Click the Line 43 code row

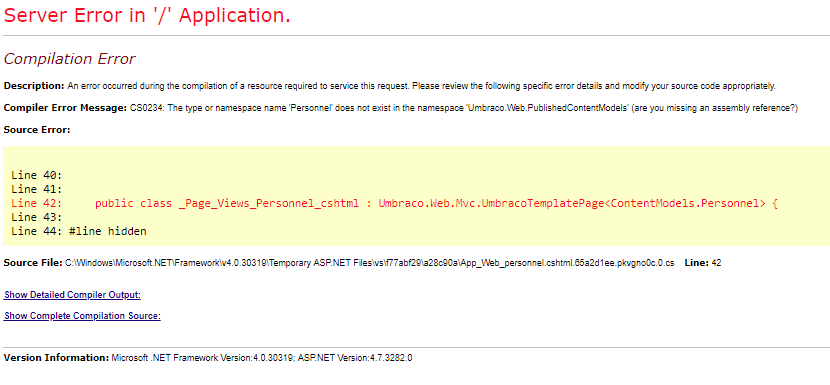pyautogui.click(x=37, y=217)
